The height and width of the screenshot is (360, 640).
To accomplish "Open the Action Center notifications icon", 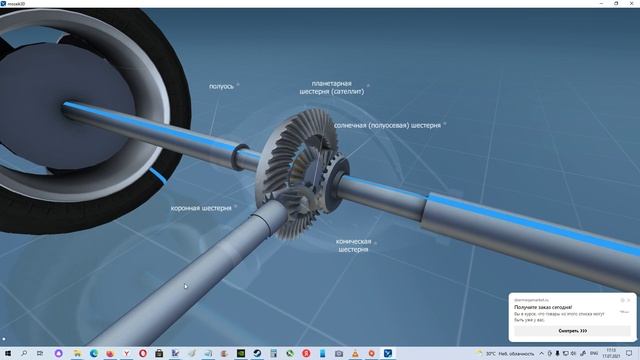I will click(x=629, y=353).
